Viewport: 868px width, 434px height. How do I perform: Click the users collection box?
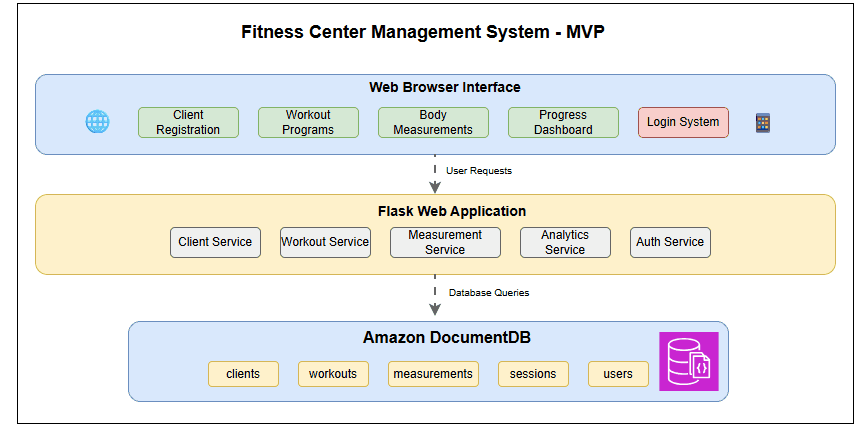[x=618, y=374]
